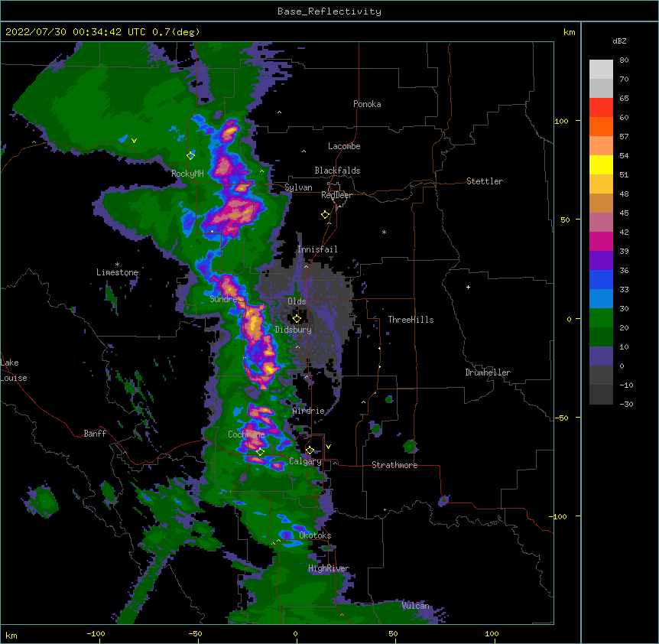Click the Sundre town label
The width and height of the screenshot is (659, 644).
tap(223, 299)
